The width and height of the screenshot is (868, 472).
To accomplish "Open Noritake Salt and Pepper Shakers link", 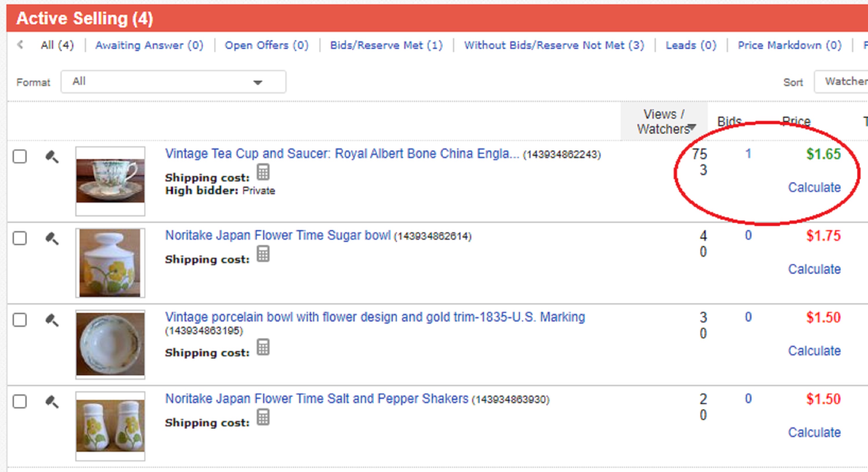I will pyautogui.click(x=317, y=398).
